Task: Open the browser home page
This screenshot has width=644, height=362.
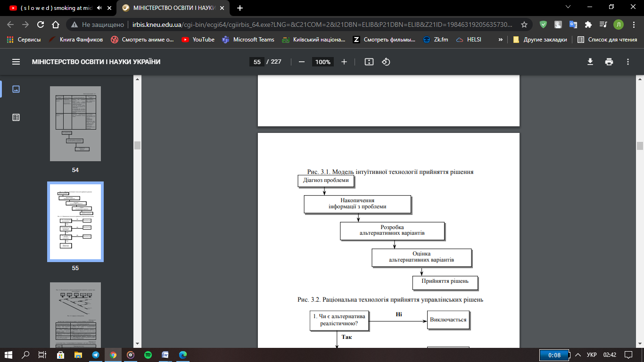Action: tap(56, 25)
